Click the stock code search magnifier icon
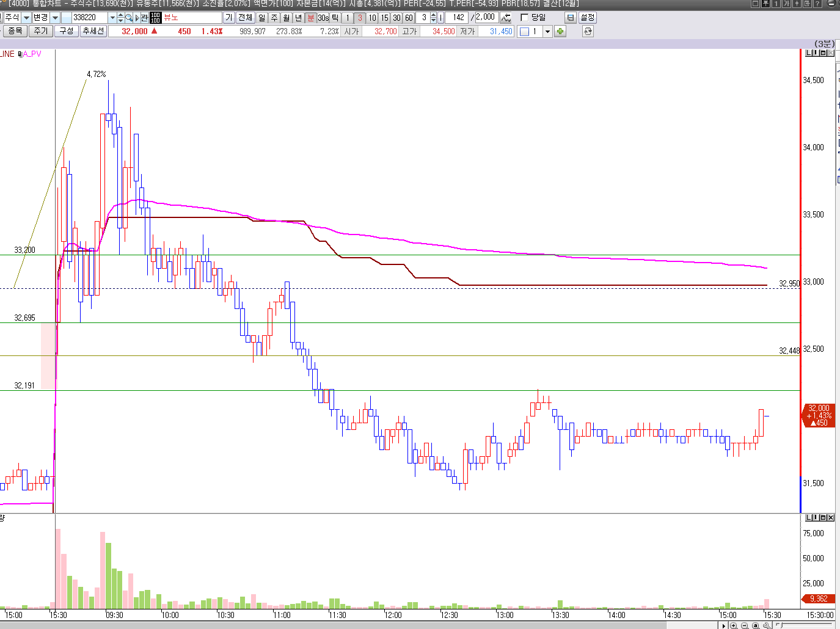The height and width of the screenshot is (629, 840). (x=129, y=18)
